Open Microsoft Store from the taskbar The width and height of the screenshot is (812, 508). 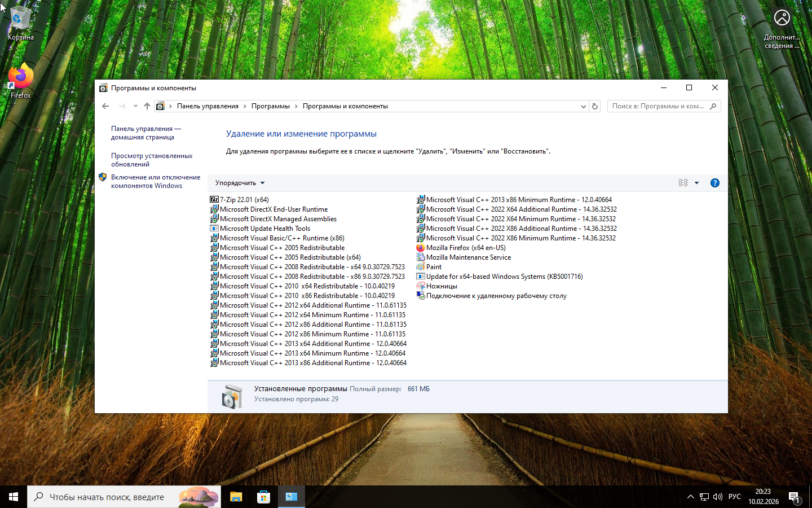pos(263,497)
